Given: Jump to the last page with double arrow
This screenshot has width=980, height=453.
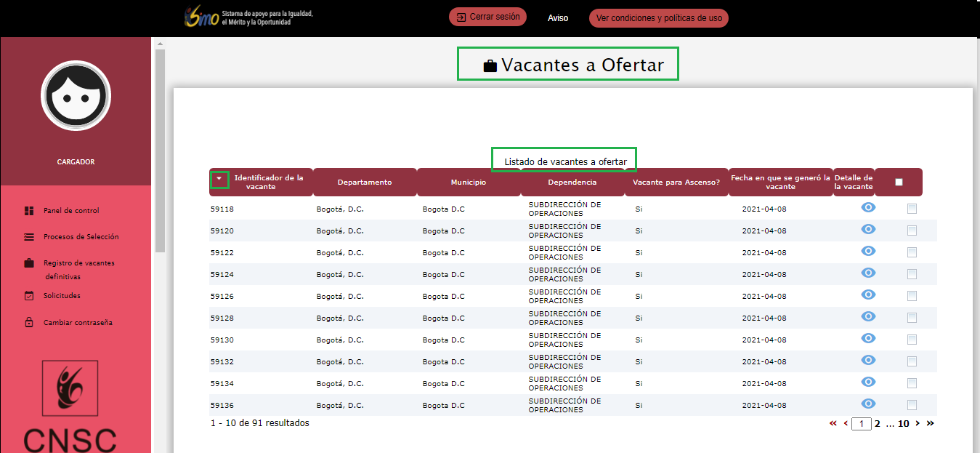Looking at the screenshot, I should 930,423.
